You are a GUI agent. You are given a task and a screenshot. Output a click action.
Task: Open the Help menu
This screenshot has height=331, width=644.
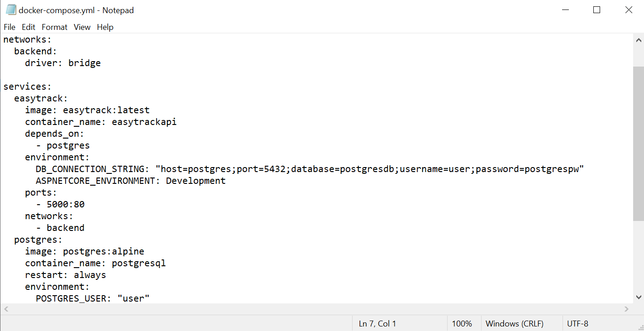[105, 27]
